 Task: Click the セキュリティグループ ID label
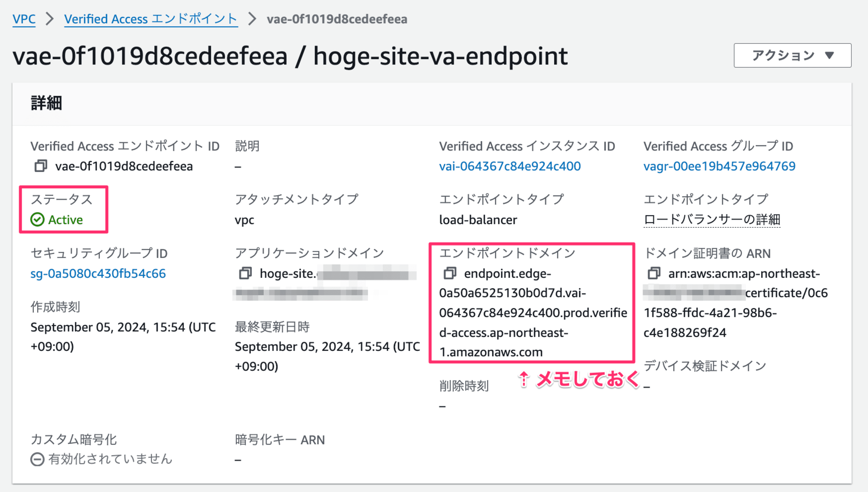click(99, 253)
